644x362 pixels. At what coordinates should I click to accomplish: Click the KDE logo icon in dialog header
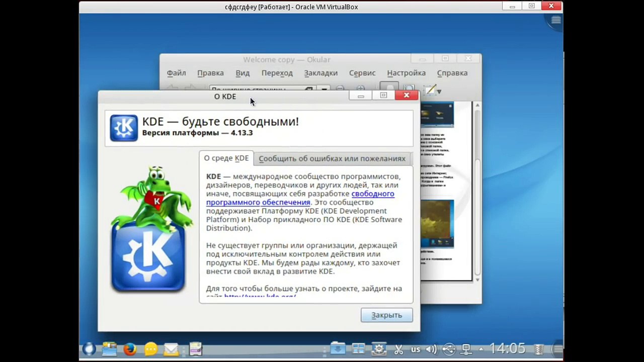click(x=124, y=128)
